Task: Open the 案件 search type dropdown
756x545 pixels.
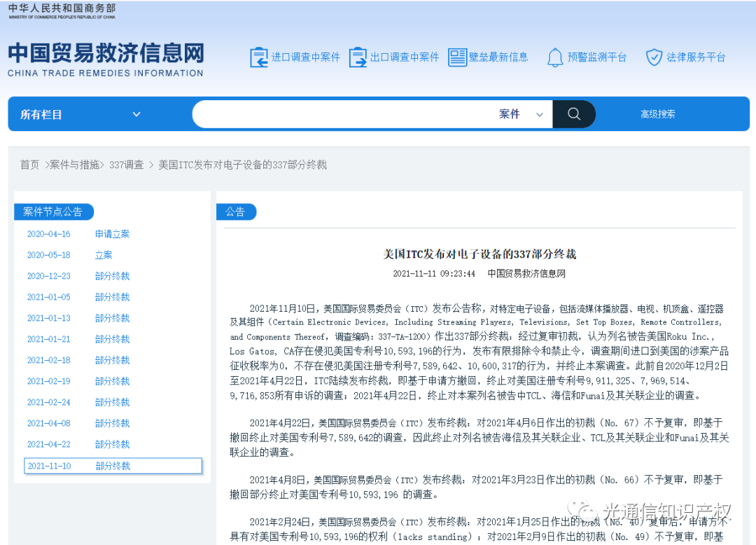Action: pyautogui.click(x=521, y=114)
